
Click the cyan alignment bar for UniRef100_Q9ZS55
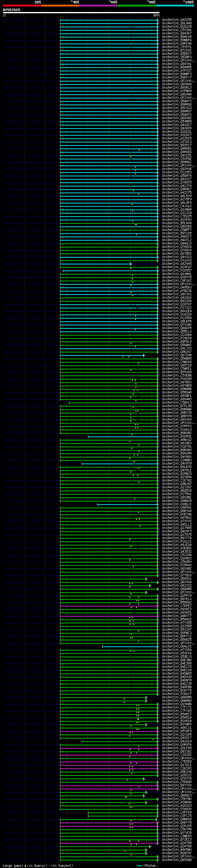(x=109, y=20)
